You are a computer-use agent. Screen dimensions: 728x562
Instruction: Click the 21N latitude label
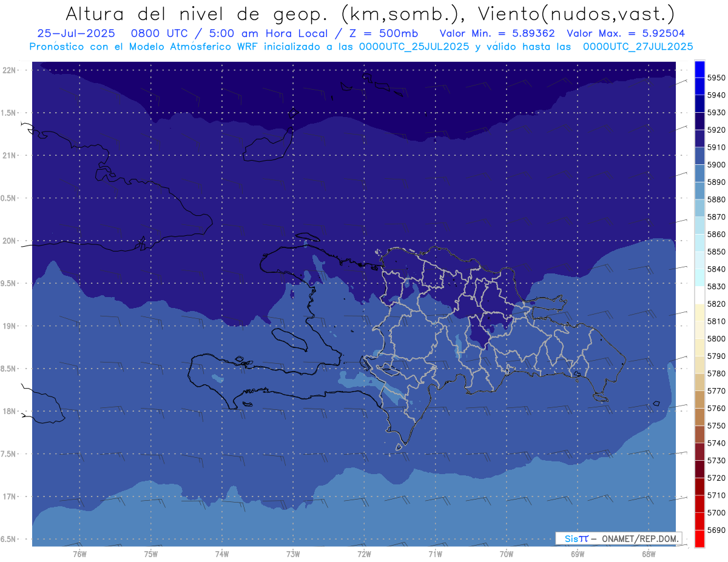pos(9,156)
